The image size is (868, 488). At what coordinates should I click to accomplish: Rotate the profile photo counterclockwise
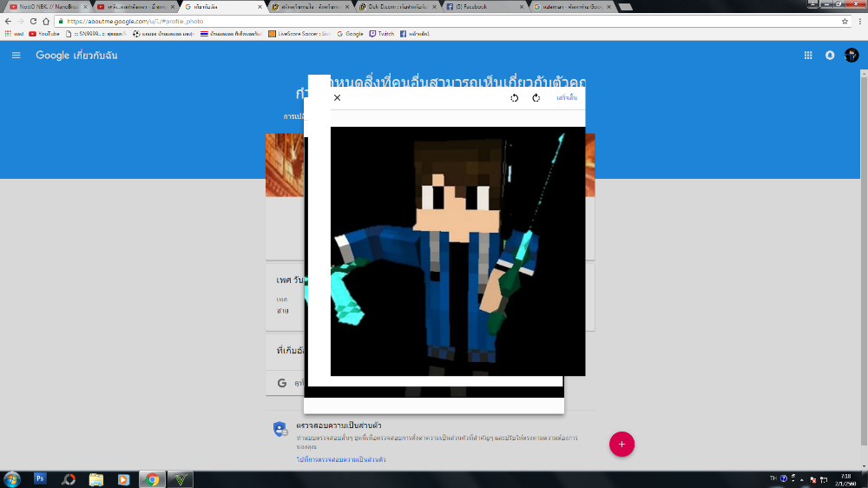pos(514,98)
